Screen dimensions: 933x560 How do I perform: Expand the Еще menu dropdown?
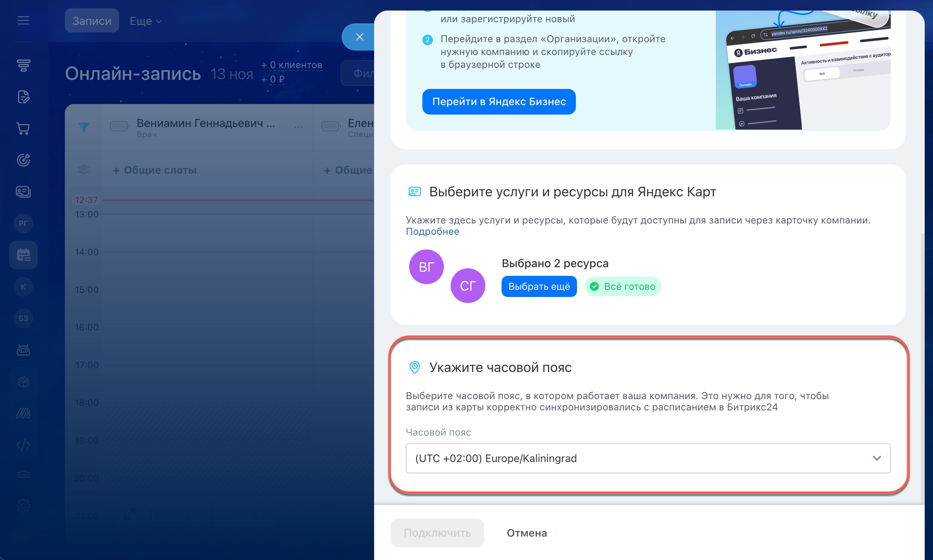pos(145,21)
